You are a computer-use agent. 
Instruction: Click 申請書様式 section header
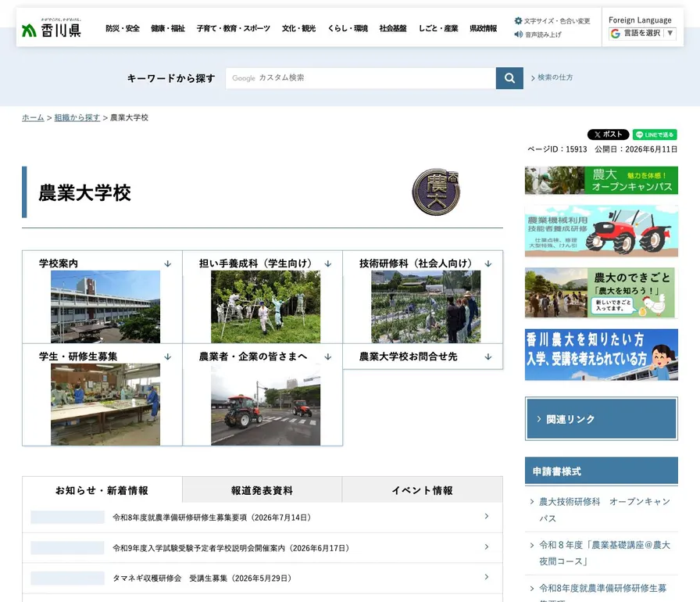tap(602, 471)
